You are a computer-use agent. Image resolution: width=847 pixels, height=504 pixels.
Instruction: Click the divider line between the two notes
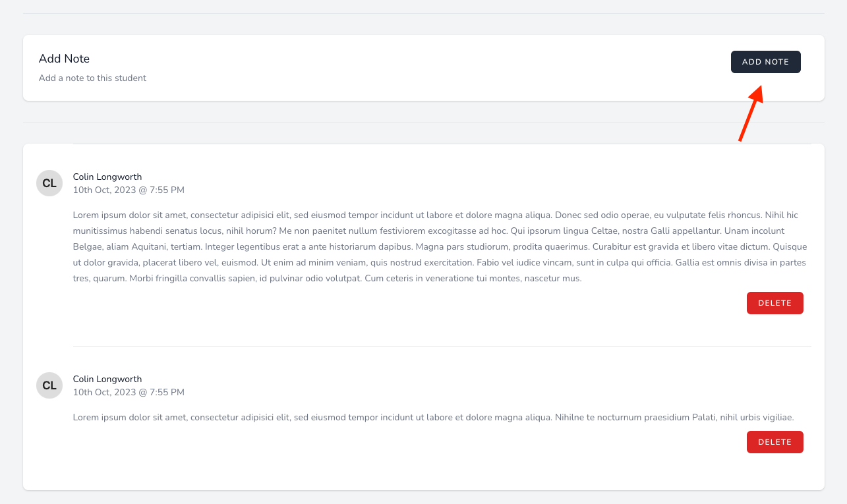pyautogui.click(x=442, y=346)
